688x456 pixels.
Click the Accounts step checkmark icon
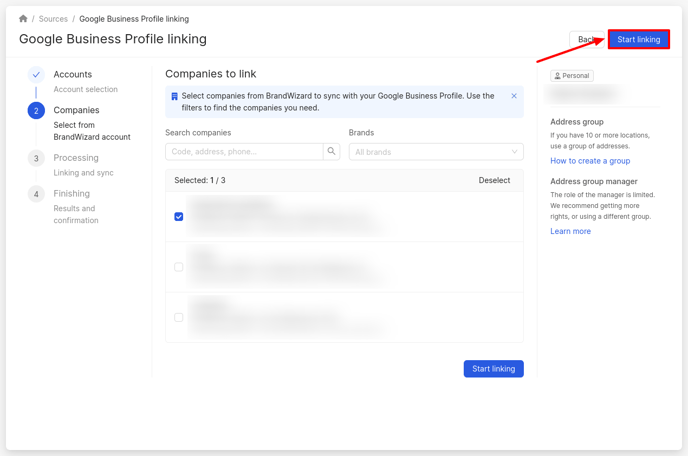click(36, 75)
